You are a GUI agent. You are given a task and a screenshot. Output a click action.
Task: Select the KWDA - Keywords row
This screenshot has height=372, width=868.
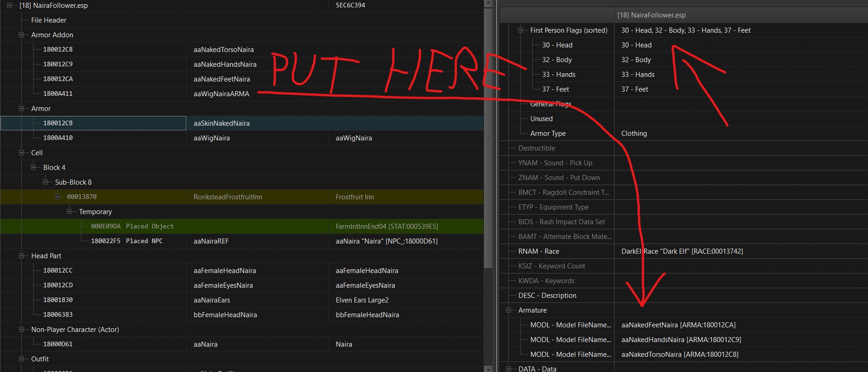546,281
